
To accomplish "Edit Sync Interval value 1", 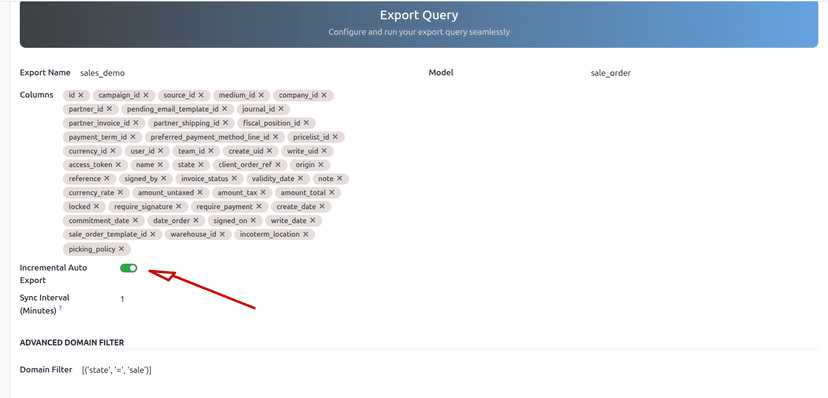I will (123, 299).
